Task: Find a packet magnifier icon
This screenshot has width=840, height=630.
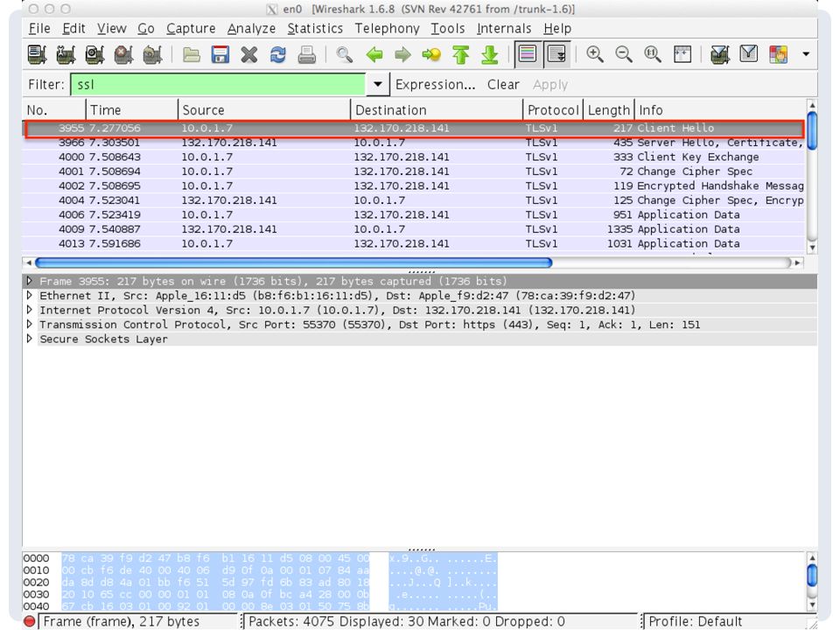Action: click(x=345, y=54)
